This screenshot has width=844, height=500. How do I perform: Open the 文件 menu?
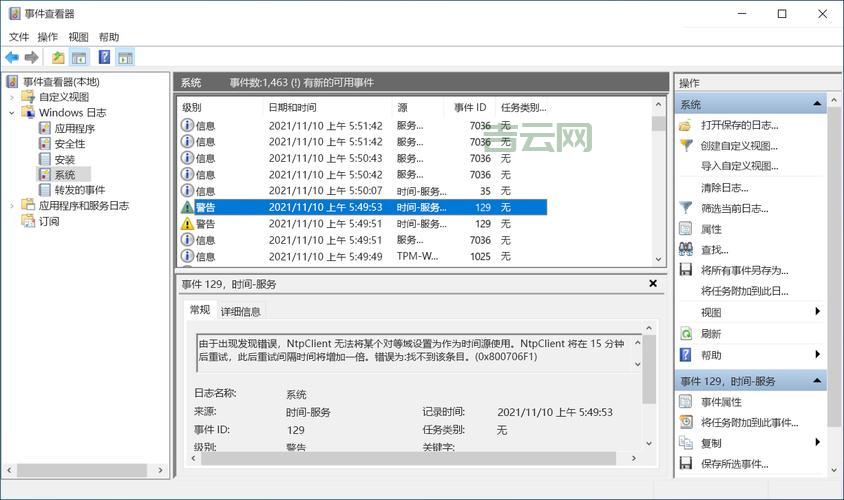pyautogui.click(x=19, y=37)
